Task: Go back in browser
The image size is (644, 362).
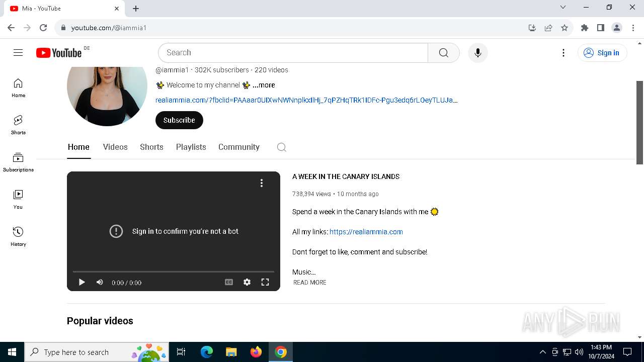Action: (x=11, y=28)
